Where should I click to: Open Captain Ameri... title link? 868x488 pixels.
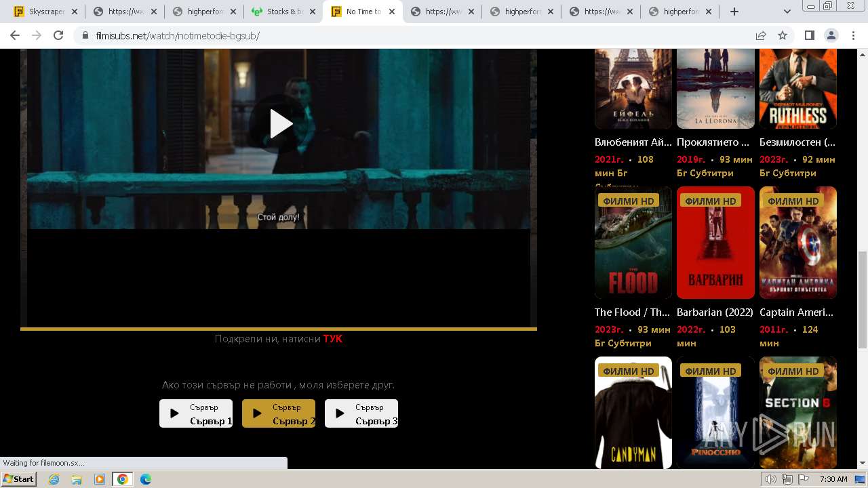coord(797,312)
